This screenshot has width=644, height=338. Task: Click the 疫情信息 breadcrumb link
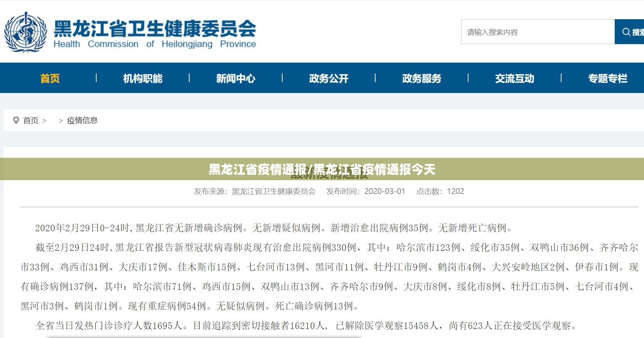click(x=82, y=120)
